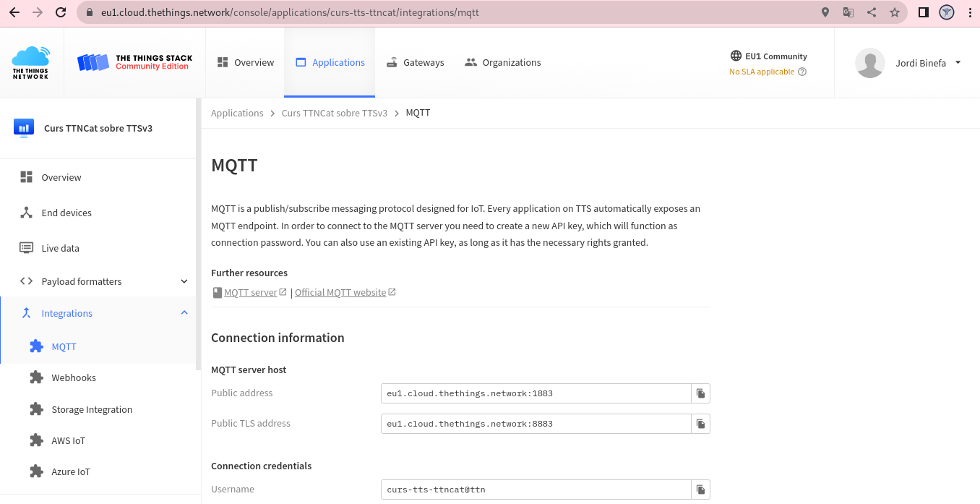The height and width of the screenshot is (504, 980).
Task: Expand the Payload formatters chevron
Action: [184, 281]
